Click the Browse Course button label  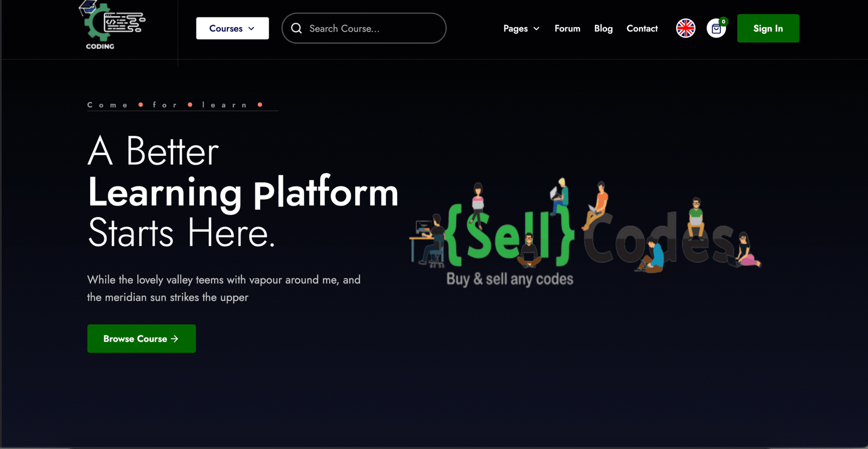(x=135, y=339)
